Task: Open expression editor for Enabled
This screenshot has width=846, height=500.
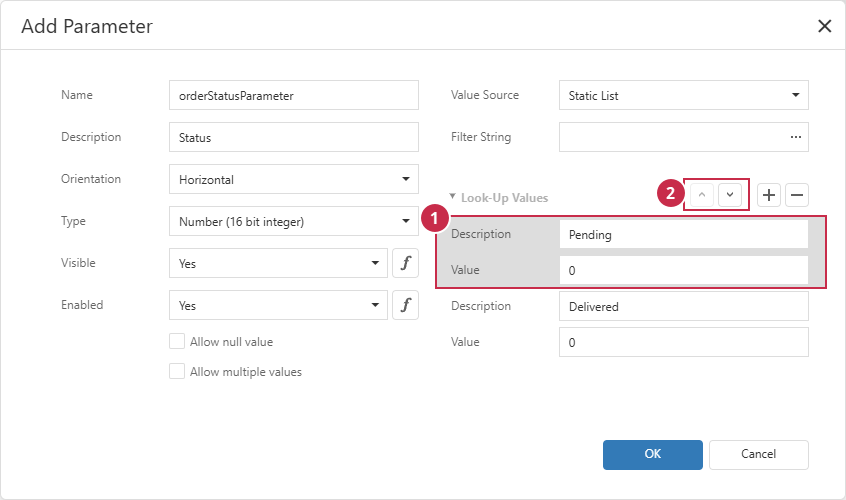Action: click(x=405, y=305)
